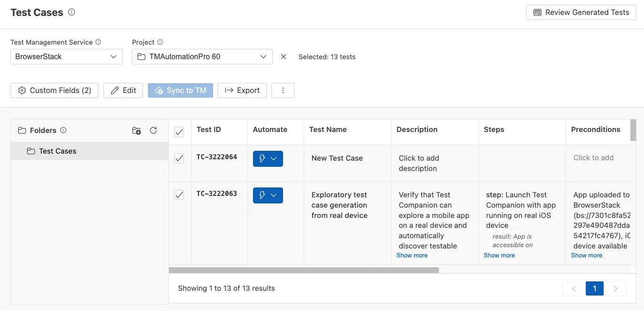Uncheck the checkbox for test TC-3222063

click(x=179, y=194)
